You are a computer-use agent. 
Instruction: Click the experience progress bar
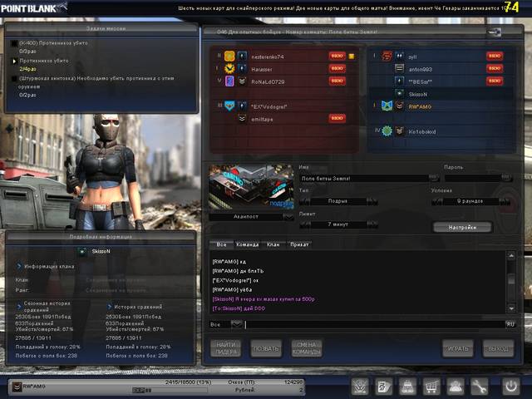click(x=170, y=390)
